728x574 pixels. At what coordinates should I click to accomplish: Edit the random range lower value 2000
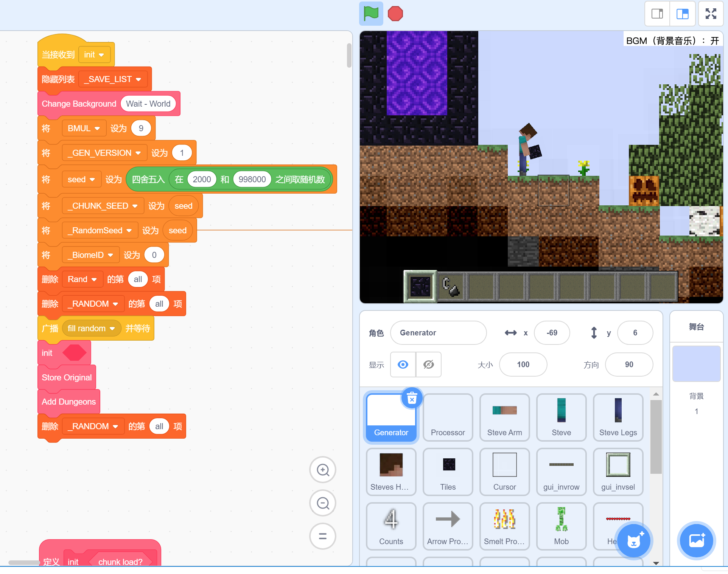[x=202, y=180]
